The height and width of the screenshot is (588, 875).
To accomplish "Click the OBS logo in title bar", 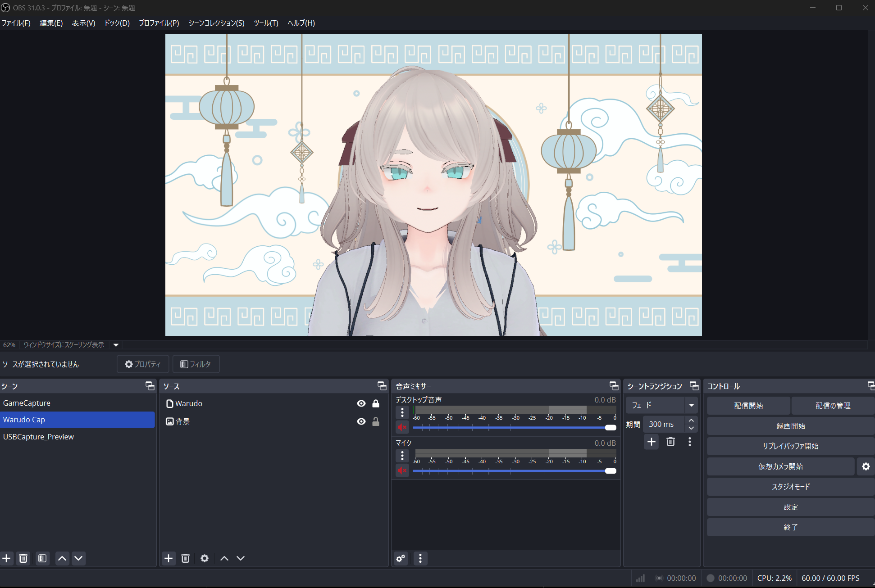I will click(5, 8).
